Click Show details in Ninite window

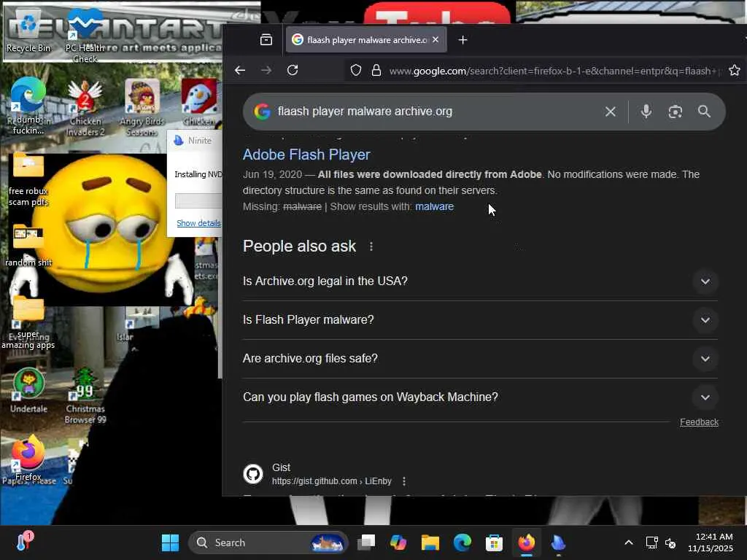[198, 223]
